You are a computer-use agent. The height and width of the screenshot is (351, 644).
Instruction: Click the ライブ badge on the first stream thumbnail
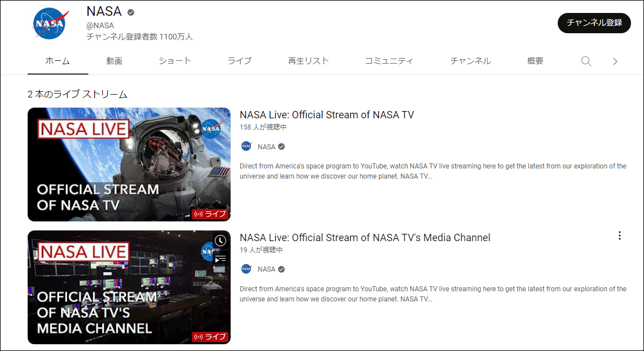coord(210,214)
